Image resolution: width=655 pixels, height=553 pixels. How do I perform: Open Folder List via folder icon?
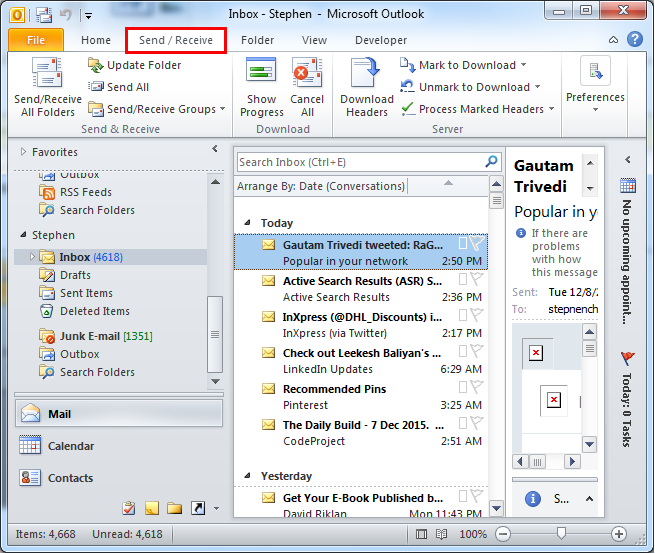coord(175,508)
